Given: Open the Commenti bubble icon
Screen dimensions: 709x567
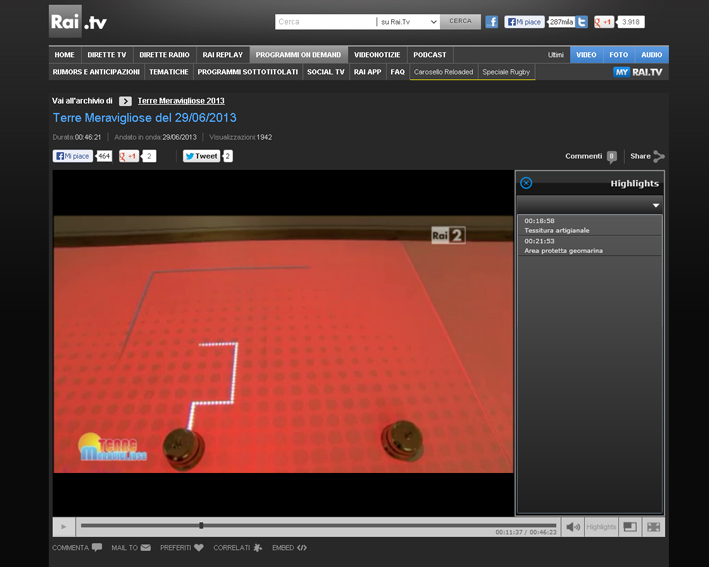Looking at the screenshot, I should [x=611, y=156].
